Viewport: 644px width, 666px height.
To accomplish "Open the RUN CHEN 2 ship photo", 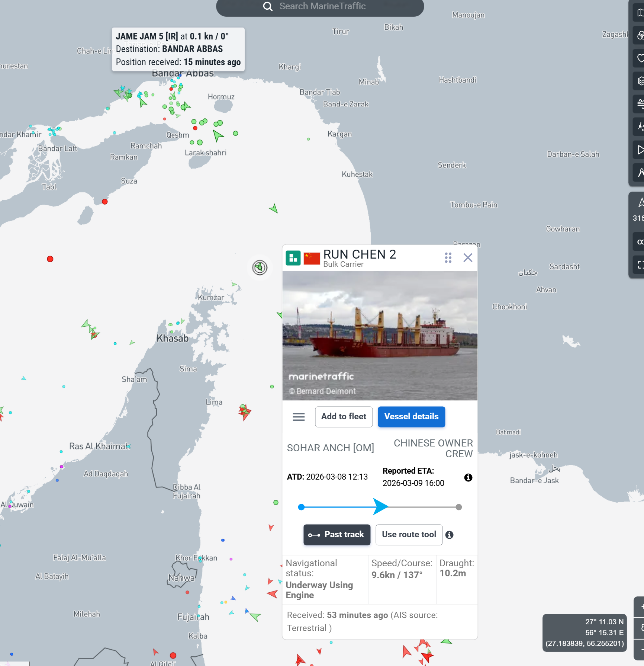I will click(380, 336).
